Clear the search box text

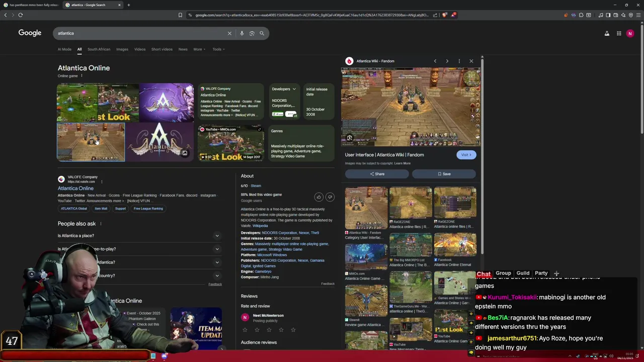pos(229,33)
